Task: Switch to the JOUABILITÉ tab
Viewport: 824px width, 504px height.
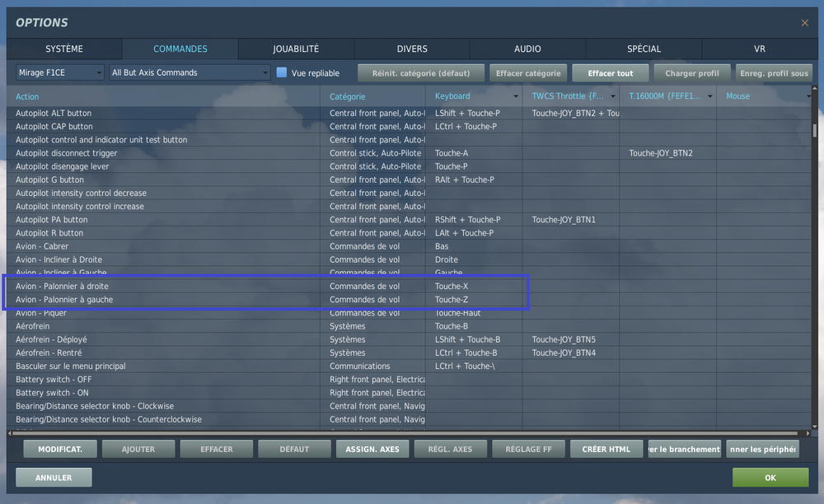Action: [296, 49]
